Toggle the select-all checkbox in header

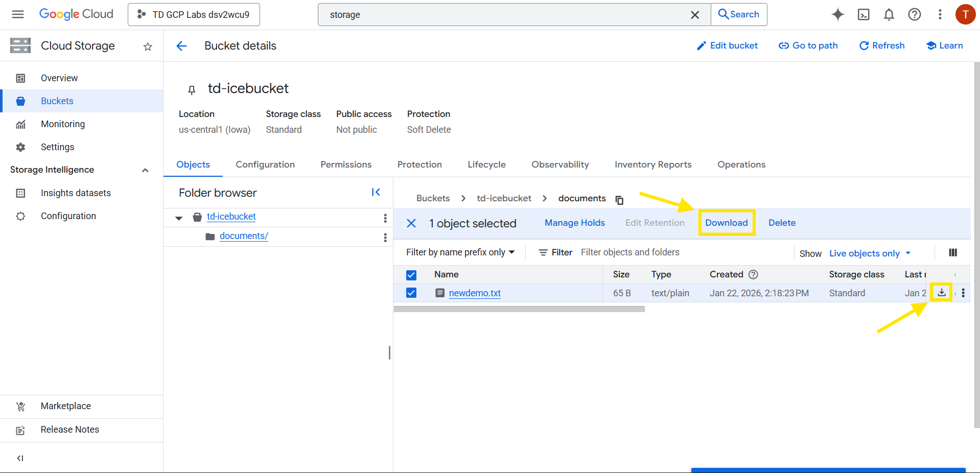(x=411, y=275)
